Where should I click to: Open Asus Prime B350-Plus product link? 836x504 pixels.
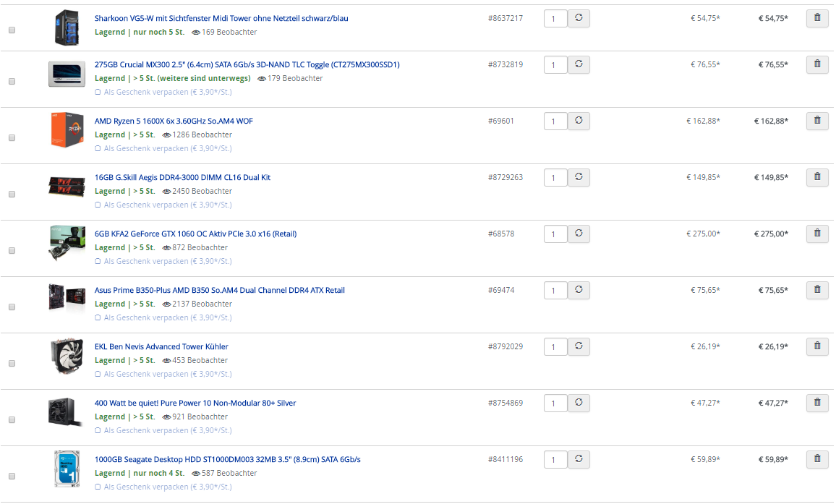220,290
